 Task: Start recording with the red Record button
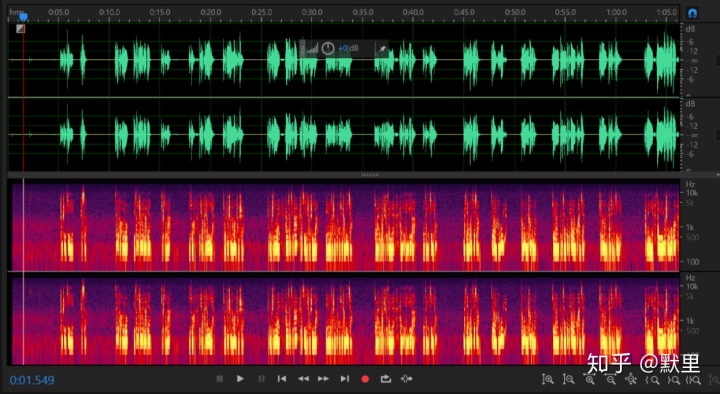tap(365, 379)
